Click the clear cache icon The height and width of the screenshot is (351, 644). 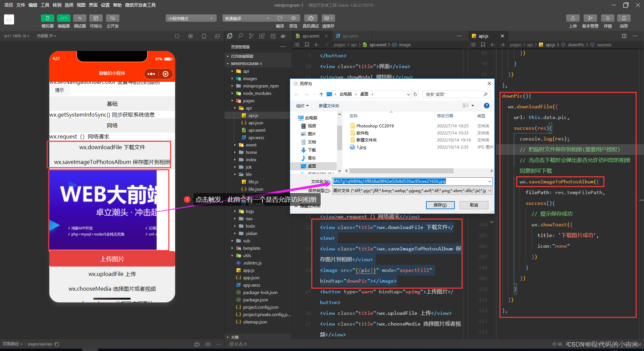tap(328, 18)
